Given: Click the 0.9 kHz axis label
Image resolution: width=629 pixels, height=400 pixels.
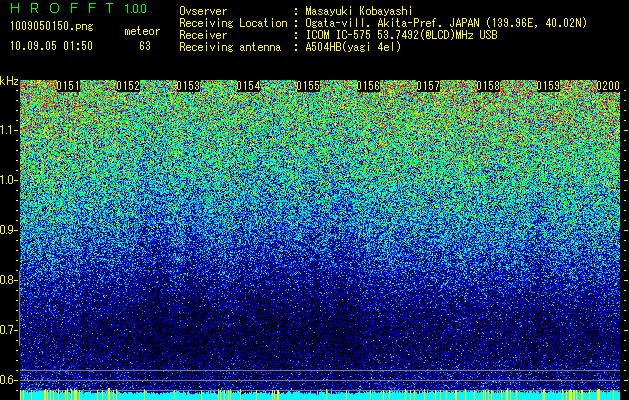Looking at the screenshot, I should [x=8, y=230].
